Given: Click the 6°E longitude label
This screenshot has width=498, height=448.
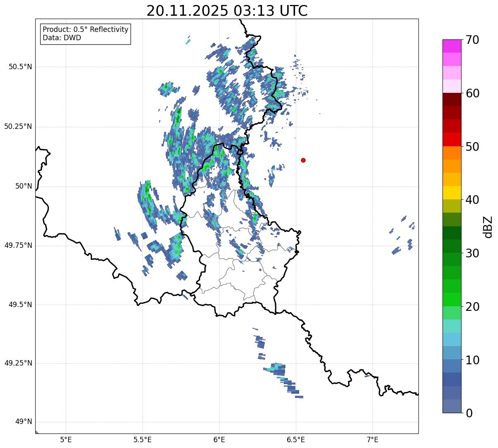Looking at the screenshot, I should pyautogui.click(x=219, y=439).
